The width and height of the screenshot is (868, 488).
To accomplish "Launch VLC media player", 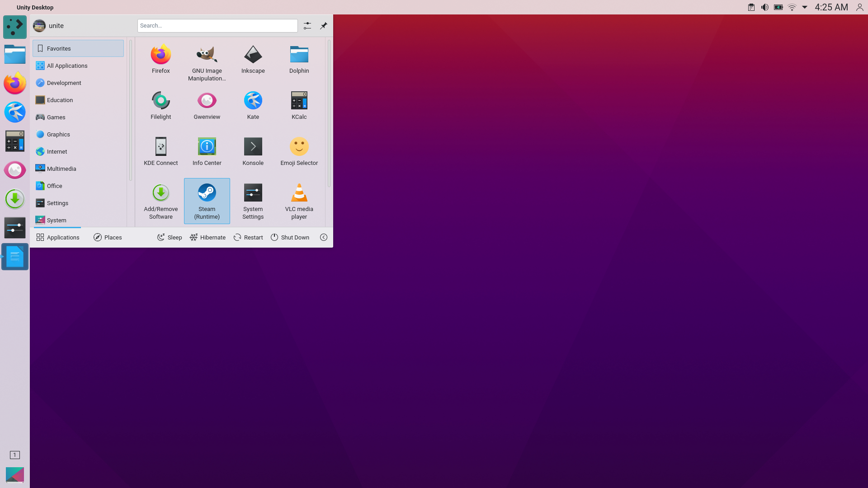I will click(x=299, y=201).
